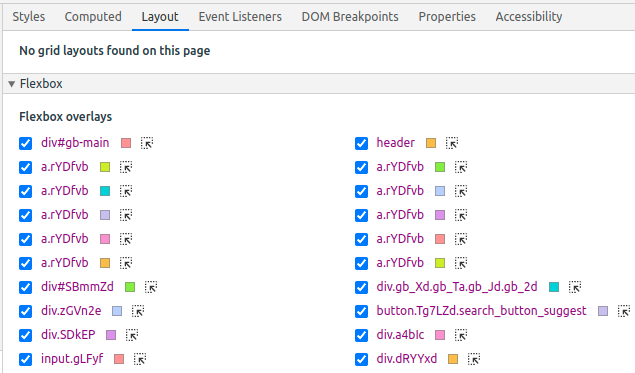The width and height of the screenshot is (635, 373).
Task: Open the Computed tab
Action: pyautogui.click(x=93, y=17)
